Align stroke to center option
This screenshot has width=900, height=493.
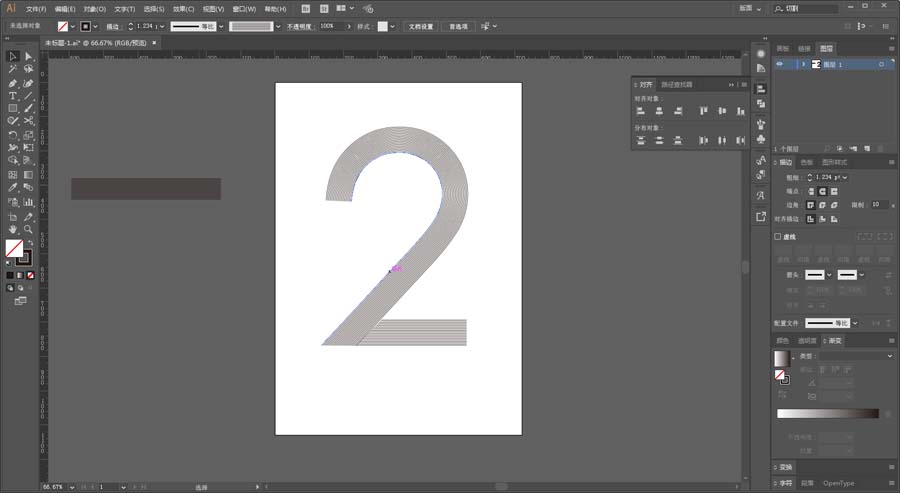pos(810,219)
